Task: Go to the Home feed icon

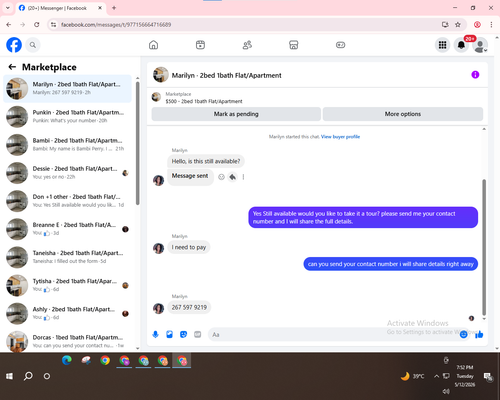Action: (153, 45)
